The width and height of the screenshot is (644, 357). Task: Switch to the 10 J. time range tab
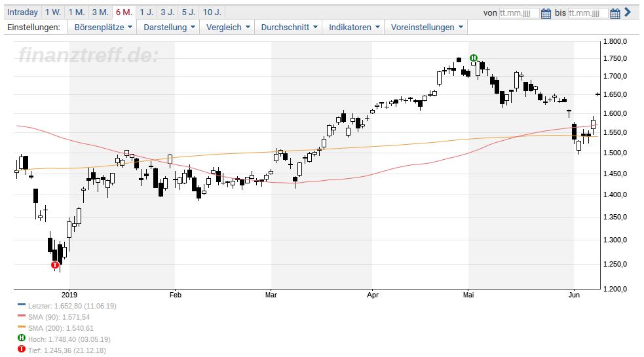tap(212, 12)
